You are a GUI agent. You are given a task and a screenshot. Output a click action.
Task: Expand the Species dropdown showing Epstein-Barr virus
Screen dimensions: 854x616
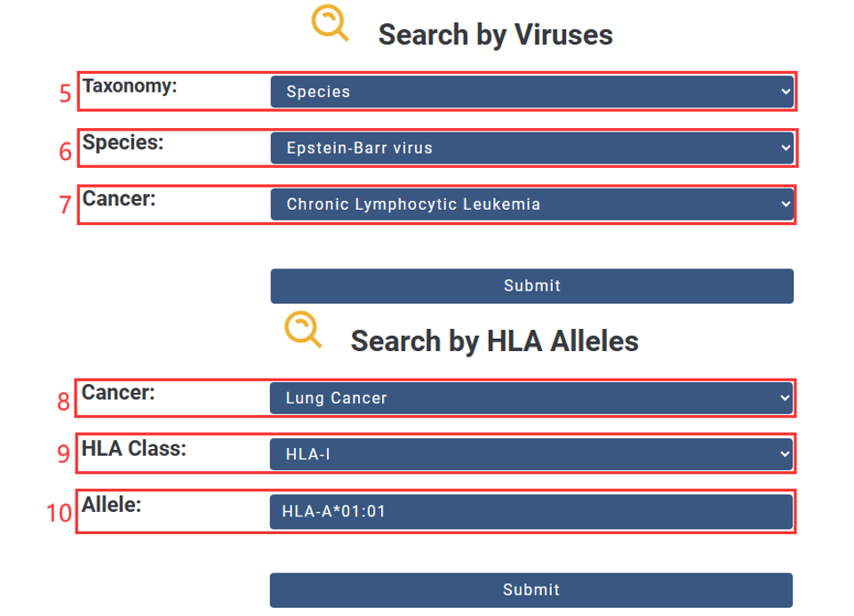coord(531,148)
